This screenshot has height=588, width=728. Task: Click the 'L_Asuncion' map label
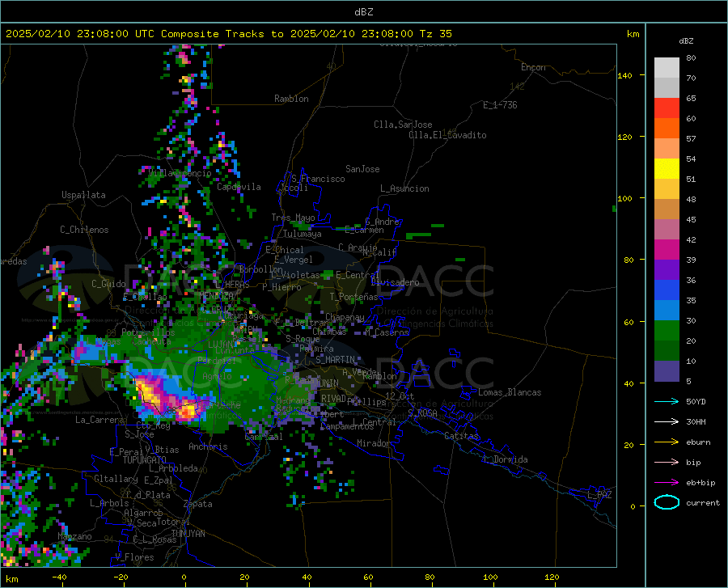pyautogui.click(x=404, y=188)
